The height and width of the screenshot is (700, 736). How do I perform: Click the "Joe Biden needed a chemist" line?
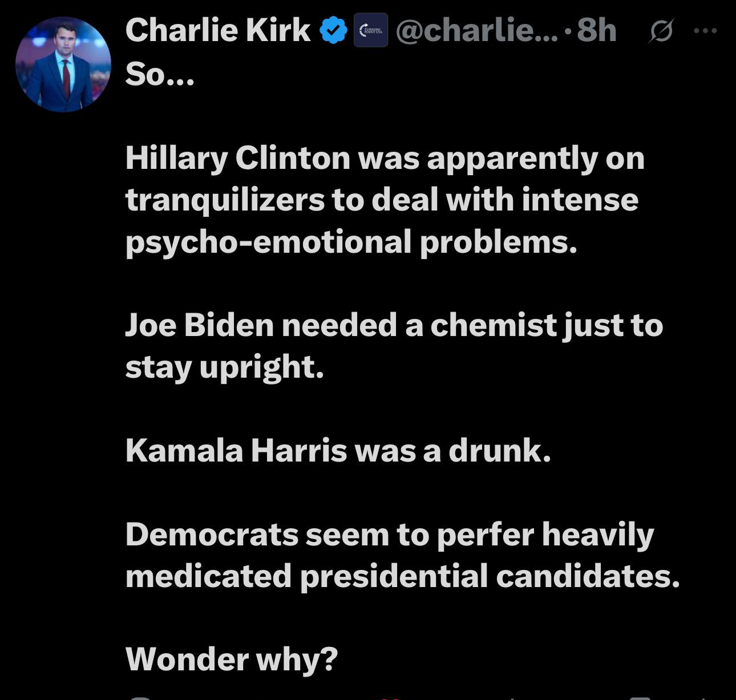pos(394,325)
